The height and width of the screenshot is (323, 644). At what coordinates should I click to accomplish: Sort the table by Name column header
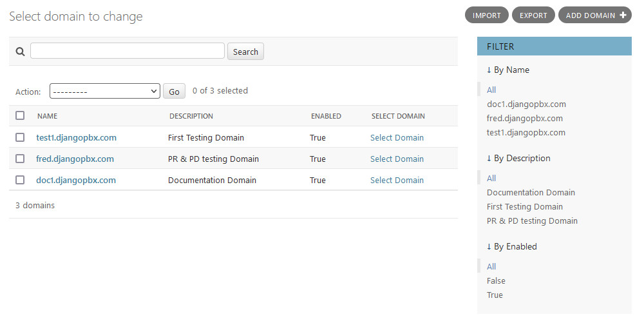[x=47, y=116]
